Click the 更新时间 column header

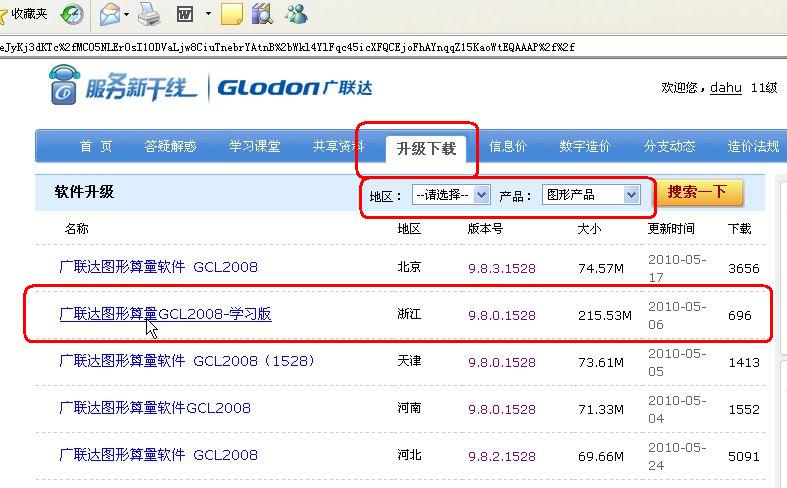pos(671,229)
